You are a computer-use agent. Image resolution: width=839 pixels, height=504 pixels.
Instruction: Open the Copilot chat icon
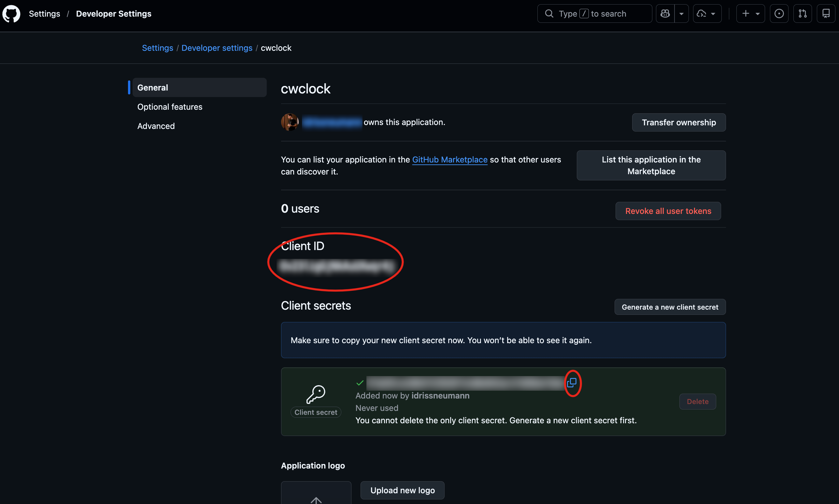point(665,14)
